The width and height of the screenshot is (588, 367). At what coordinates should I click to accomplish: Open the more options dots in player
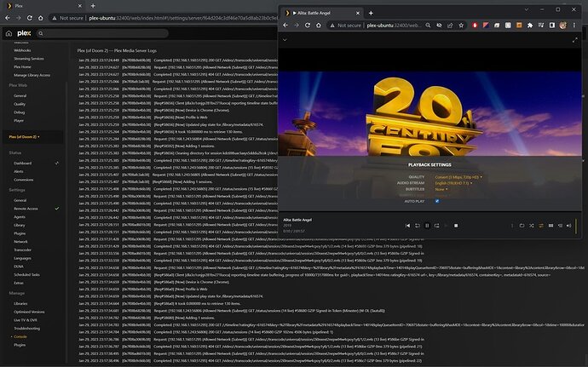coord(512,226)
